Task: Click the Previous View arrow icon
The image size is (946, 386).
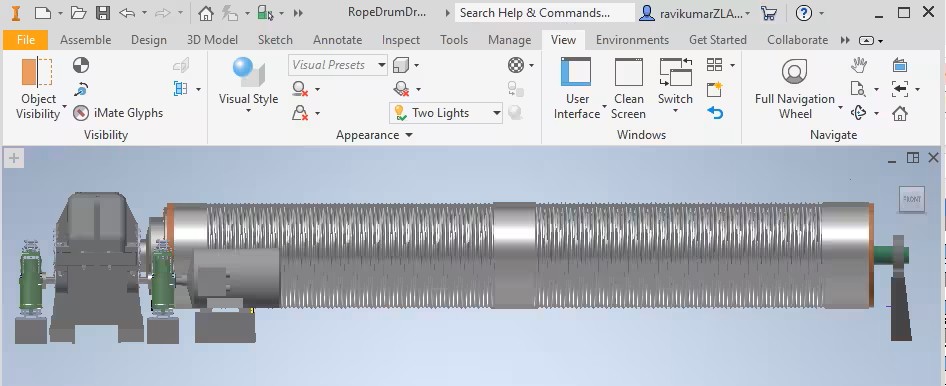Action: pos(900,89)
